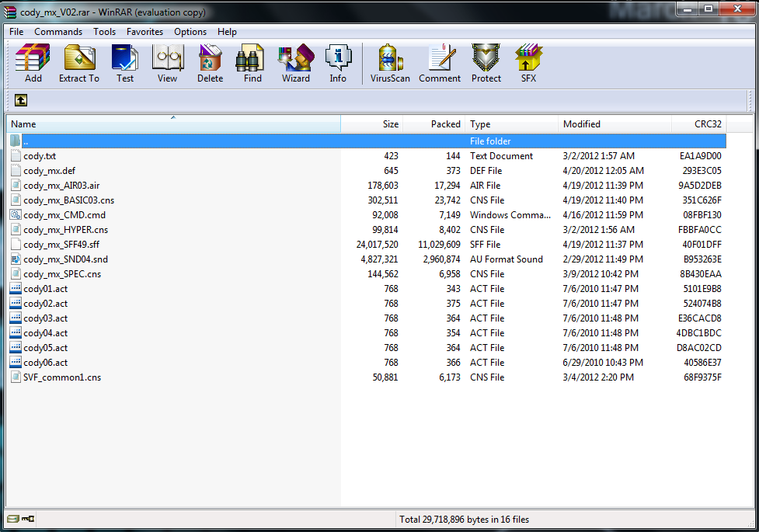Minimize the WinRAR window
The height and width of the screenshot is (532, 759).
click(688, 9)
